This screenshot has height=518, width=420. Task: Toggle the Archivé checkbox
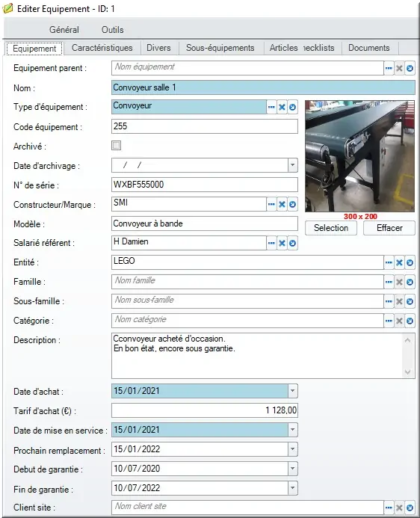pos(117,145)
